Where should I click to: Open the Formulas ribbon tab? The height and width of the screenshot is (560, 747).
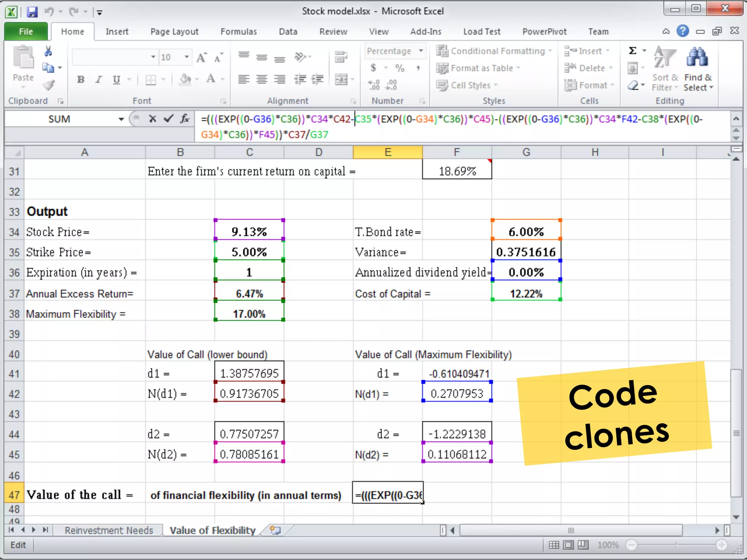point(239,32)
